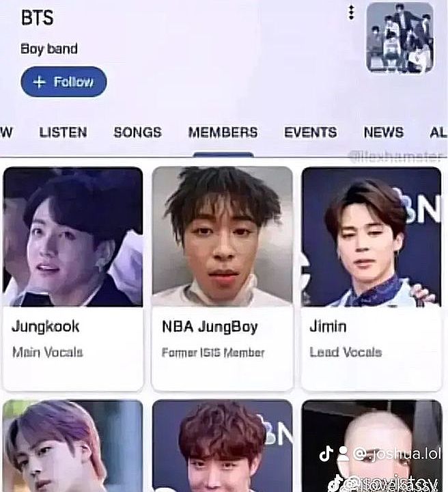Go to the EVENTS tab

tap(310, 132)
